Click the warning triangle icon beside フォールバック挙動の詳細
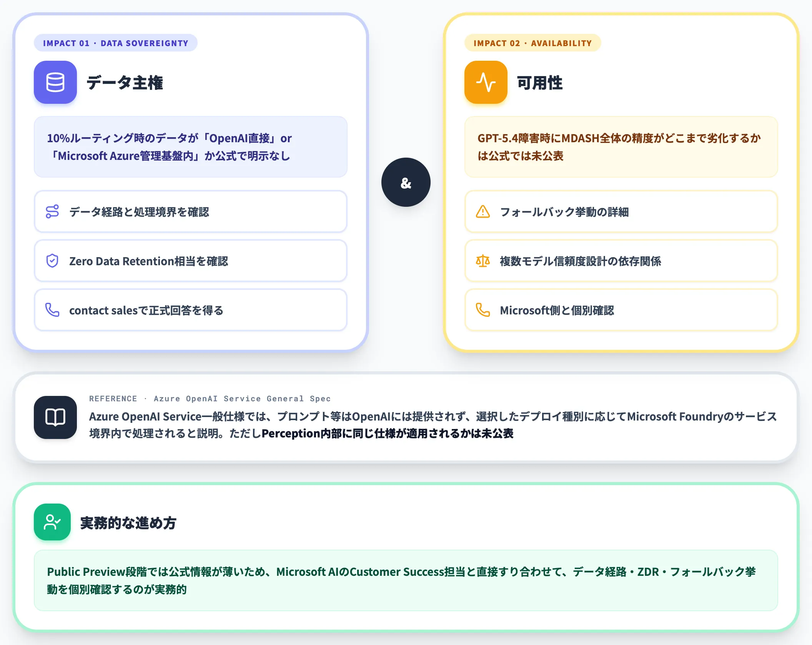 (x=483, y=211)
